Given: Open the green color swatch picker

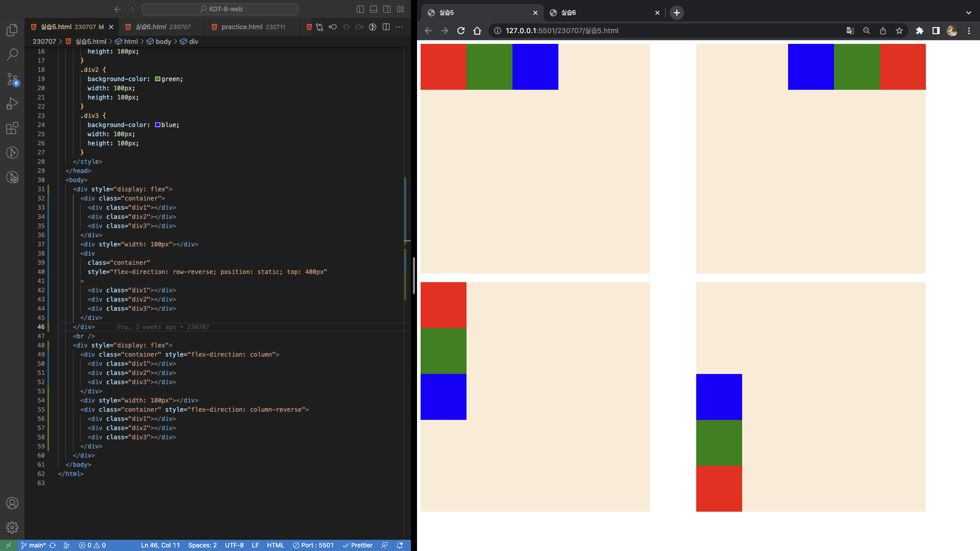Looking at the screenshot, I should click(158, 79).
